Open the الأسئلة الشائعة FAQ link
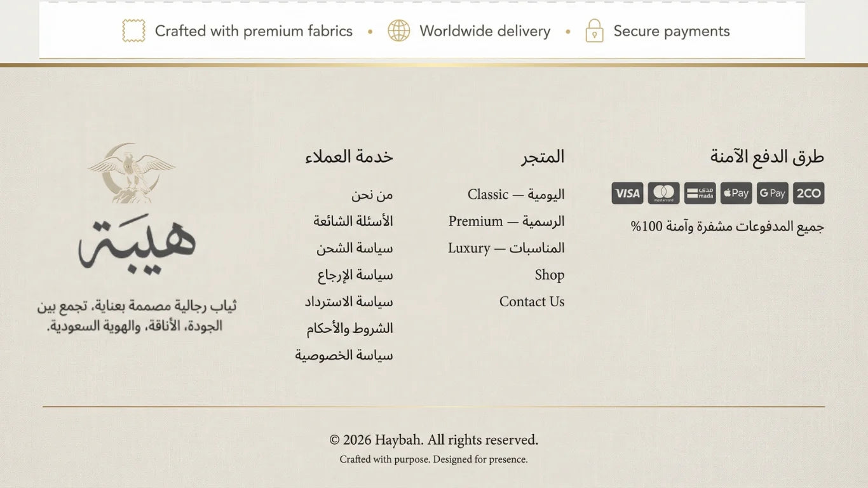Image resolution: width=868 pixels, height=488 pixels. point(353,221)
